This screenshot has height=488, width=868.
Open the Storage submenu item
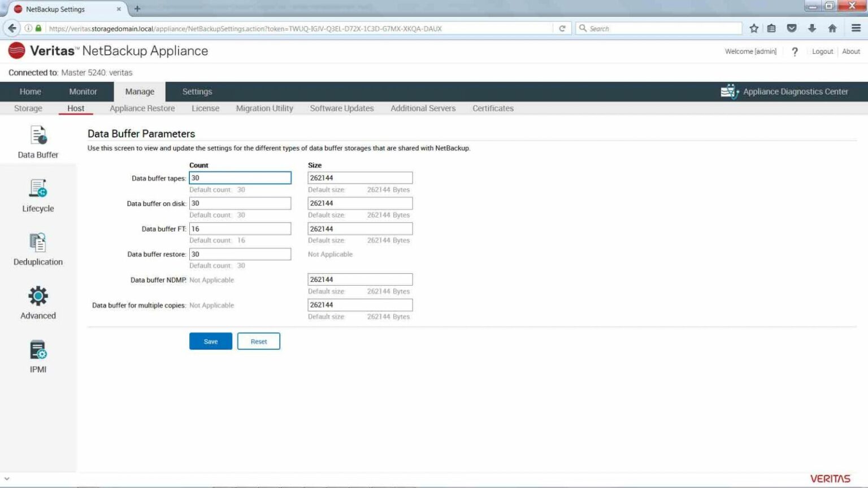coord(28,108)
